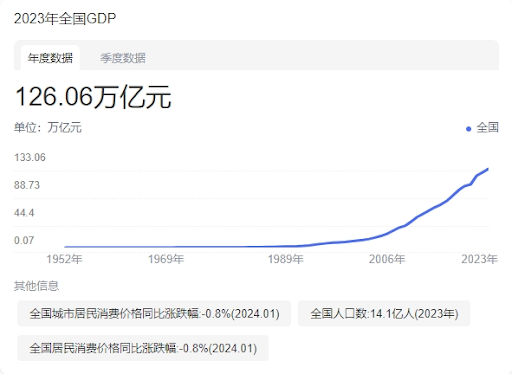Open 全国居民消费价格同比涨跌幅 info chip
Viewport: 512px width, 374px height.
[x=143, y=348]
